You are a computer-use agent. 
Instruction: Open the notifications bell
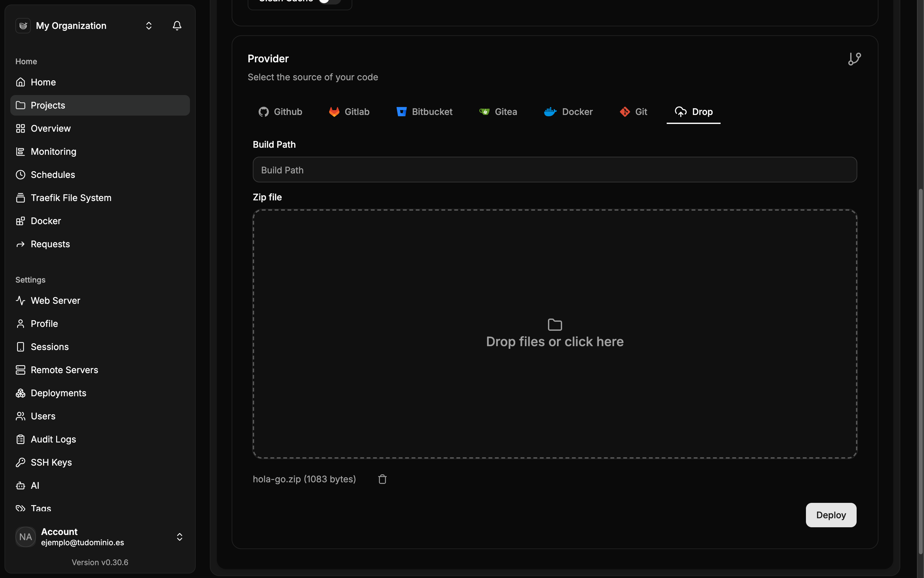[x=177, y=26]
